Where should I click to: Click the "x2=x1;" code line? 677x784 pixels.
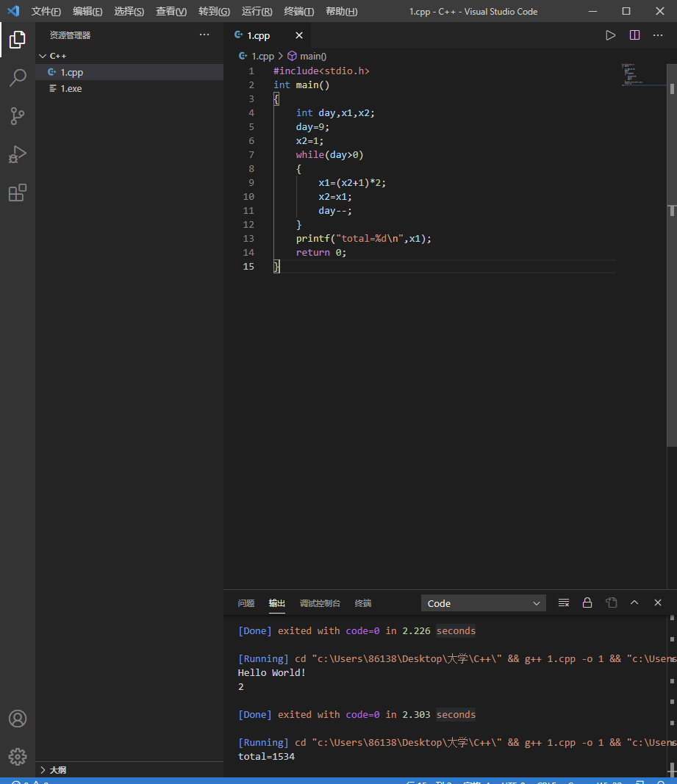[335, 197]
